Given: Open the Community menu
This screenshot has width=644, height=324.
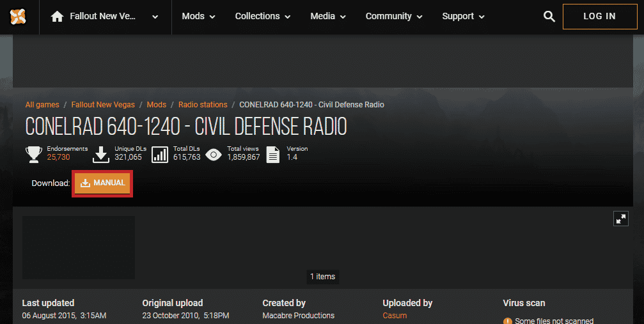Looking at the screenshot, I should coord(394,17).
